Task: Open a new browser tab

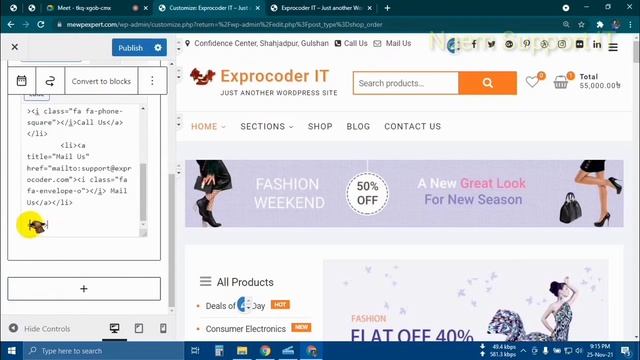Action: click(387, 8)
